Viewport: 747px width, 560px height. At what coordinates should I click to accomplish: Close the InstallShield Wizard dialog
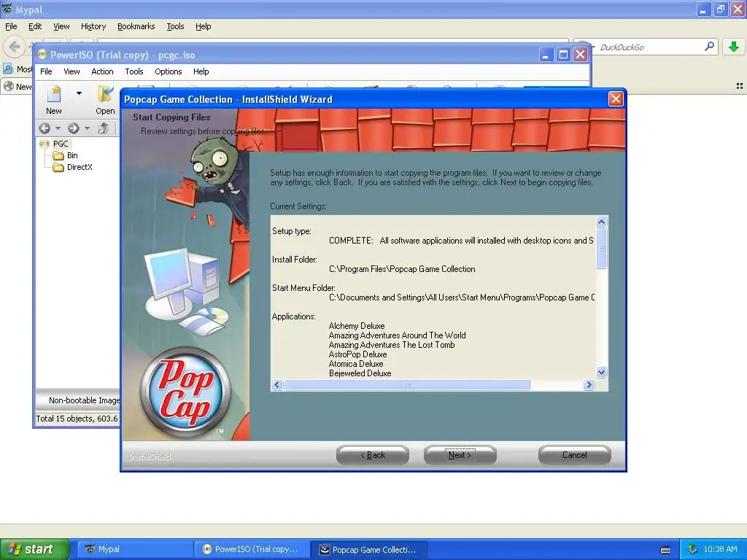(616, 99)
